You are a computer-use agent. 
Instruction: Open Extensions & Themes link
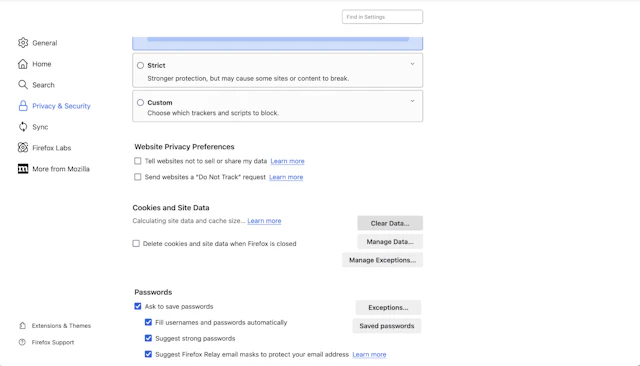point(61,326)
